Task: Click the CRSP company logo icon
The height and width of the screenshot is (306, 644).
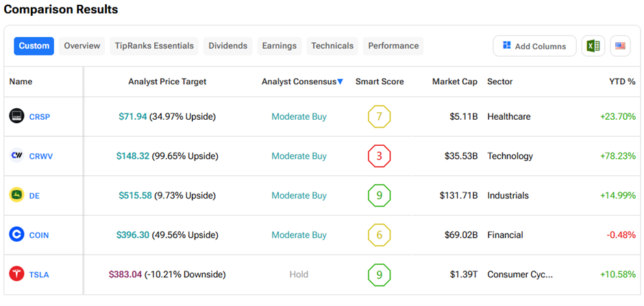Action: (x=17, y=116)
